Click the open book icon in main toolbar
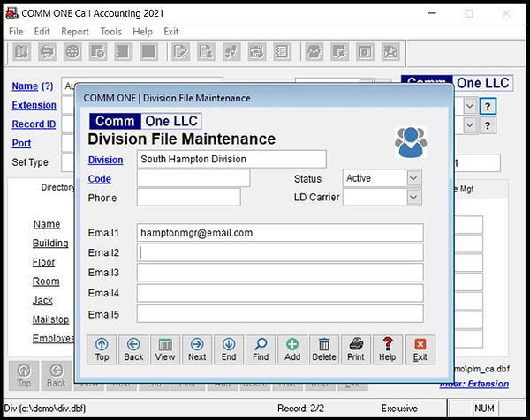Viewport: 530px width, 420px height. 21,52
